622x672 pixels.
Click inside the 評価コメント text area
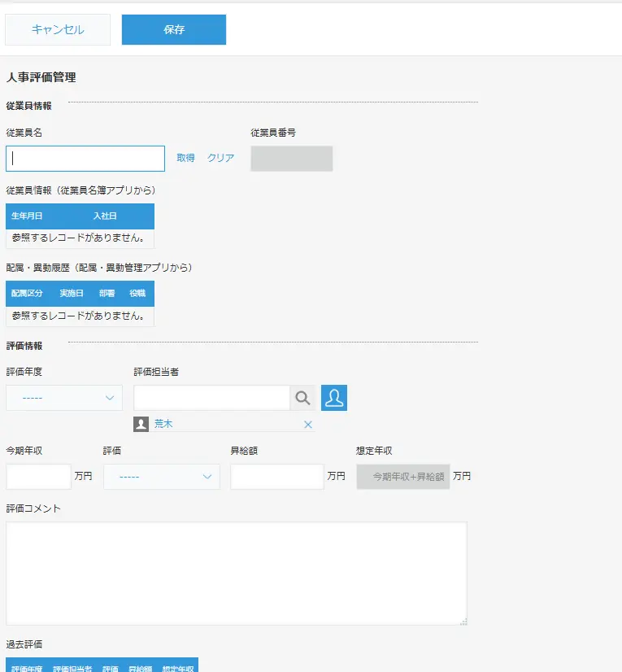pos(236,573)
